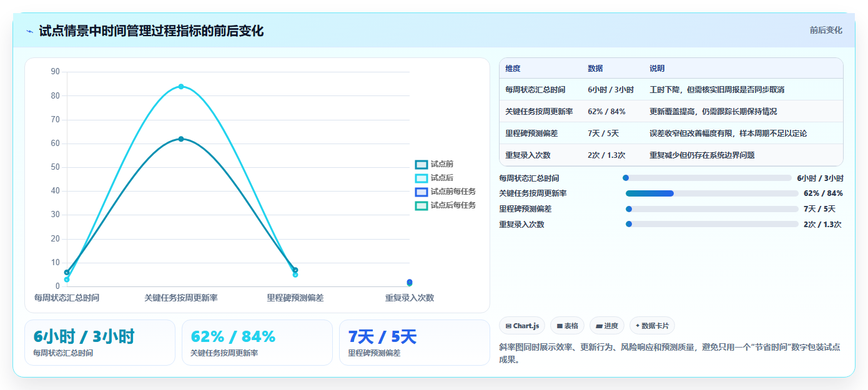Screen dimensions: 868x390
Task: Click the 每周状态汇总时间 progress bar
Action: pos(707,178)
